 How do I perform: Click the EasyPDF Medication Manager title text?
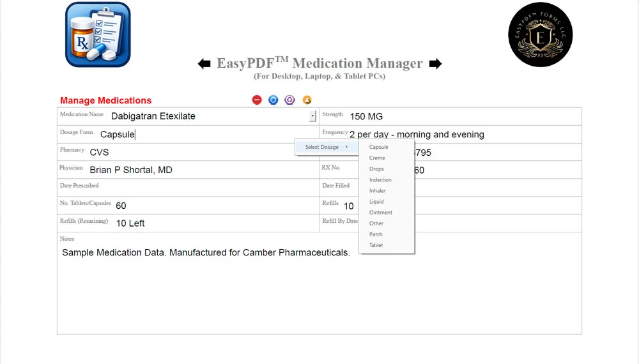[x=319, y=63]
